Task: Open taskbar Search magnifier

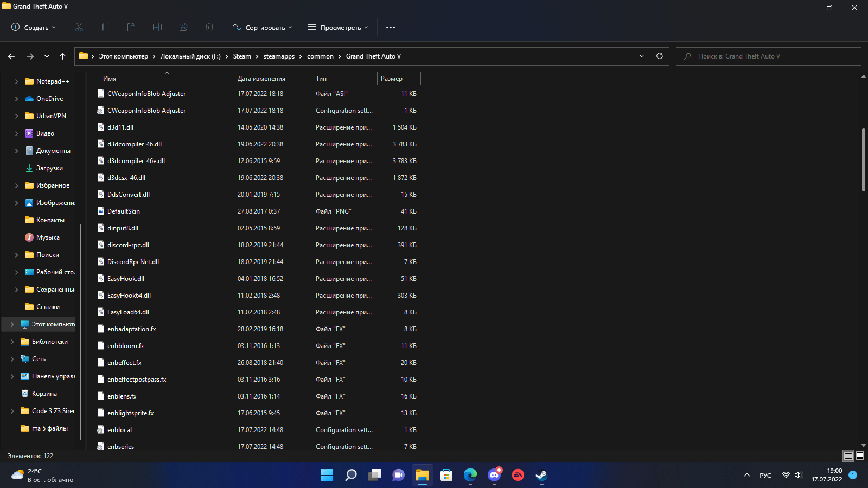Action: [351, 476]
